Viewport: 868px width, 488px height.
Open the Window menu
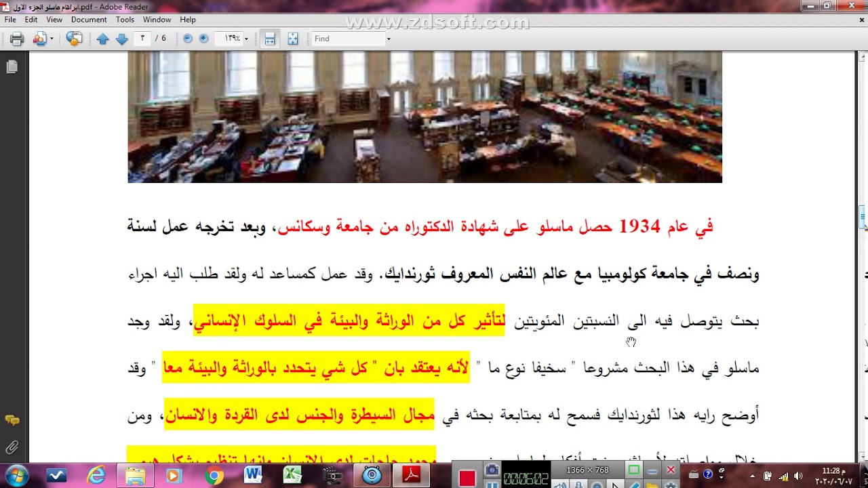157,20
